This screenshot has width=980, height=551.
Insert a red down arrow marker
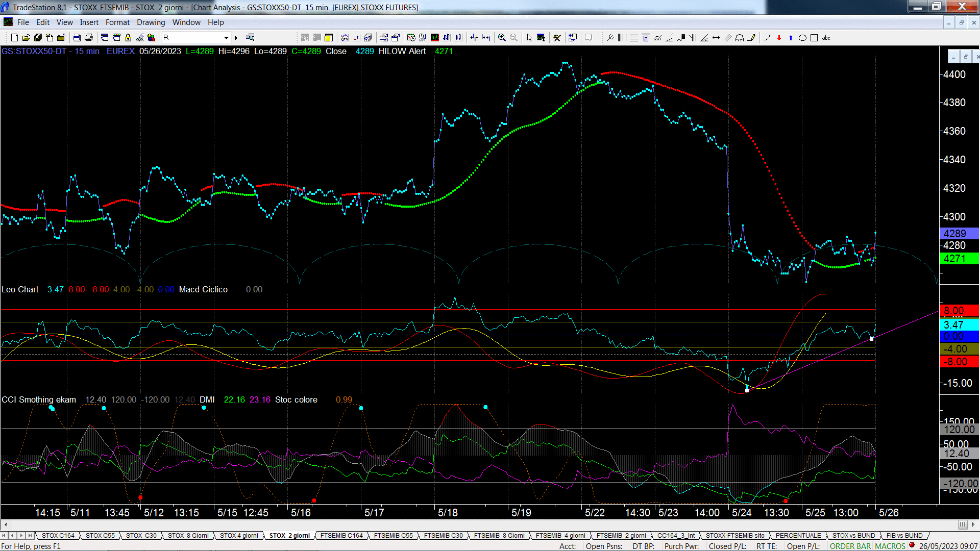click(779, 37)
